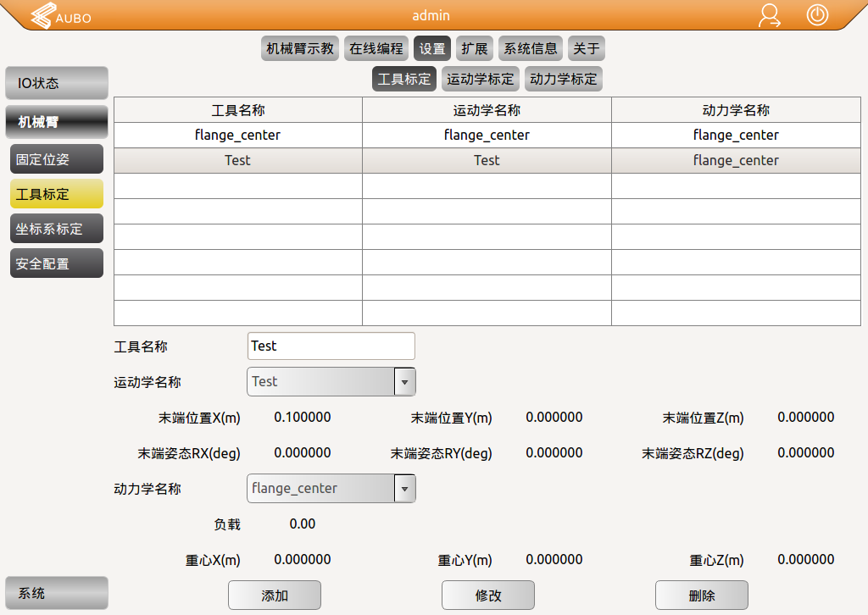Select the flange_center tool row
This screenshot has height=615, width=868.
[238, 135]
